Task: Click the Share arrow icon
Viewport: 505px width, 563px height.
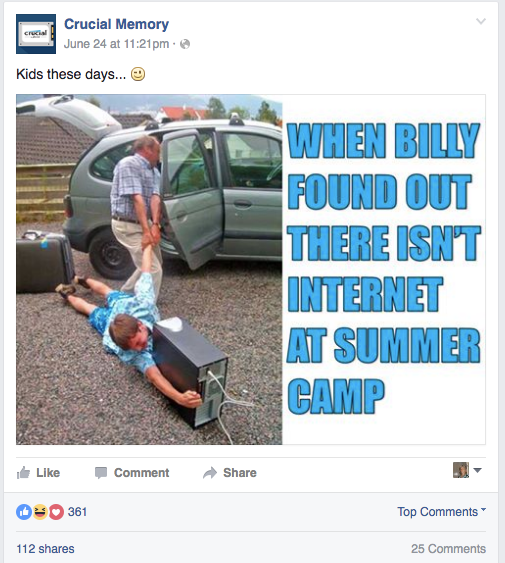Action: click(210, 473)
